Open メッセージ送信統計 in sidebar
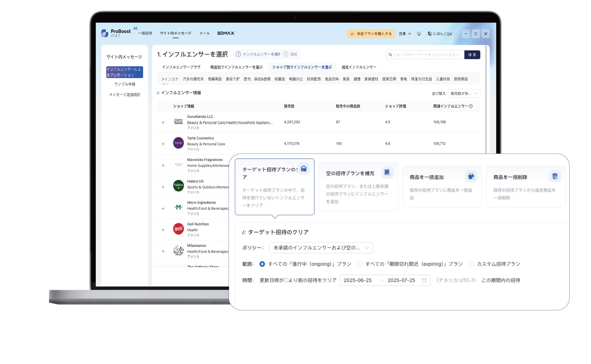Viewport: 591px width, 364px height. (x=125, y=95)
